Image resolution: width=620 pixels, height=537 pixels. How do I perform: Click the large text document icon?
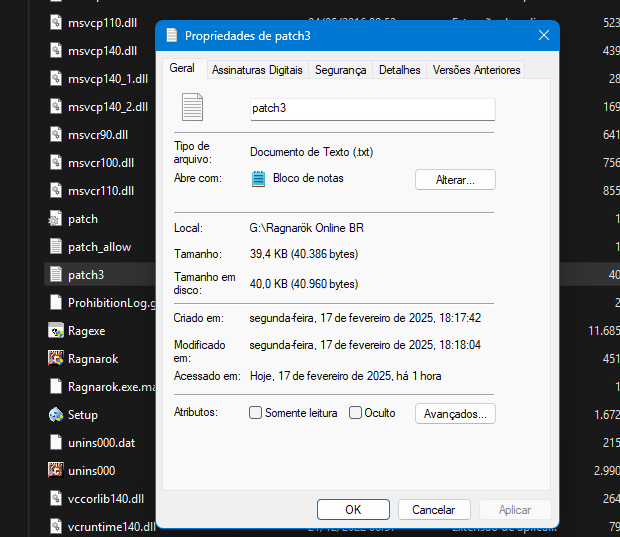click(x=192, y=108)
